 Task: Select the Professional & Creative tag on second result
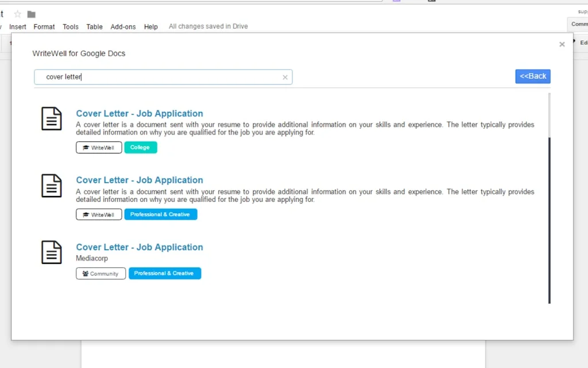tap(160, 214)
